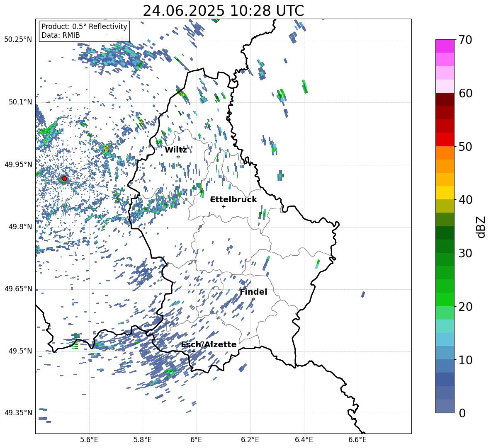Image resolution: width=491 pixels, height=448 pixels.
Task: Click the 49.65°N latitude tick label
Action: point(18,289)
